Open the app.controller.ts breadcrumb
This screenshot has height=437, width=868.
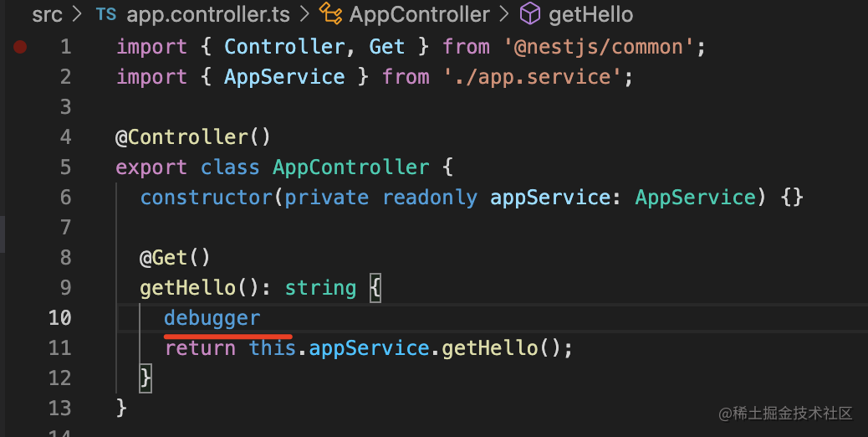pos(204,14)
